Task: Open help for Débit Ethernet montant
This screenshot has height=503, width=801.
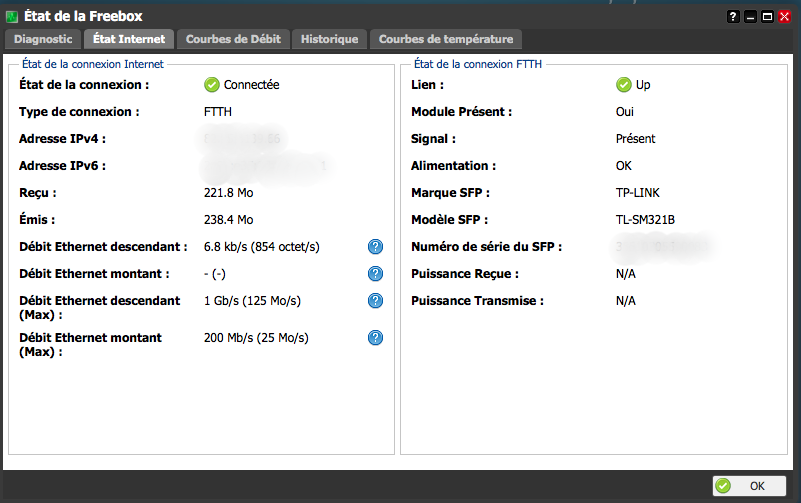Action: [376, 274]
